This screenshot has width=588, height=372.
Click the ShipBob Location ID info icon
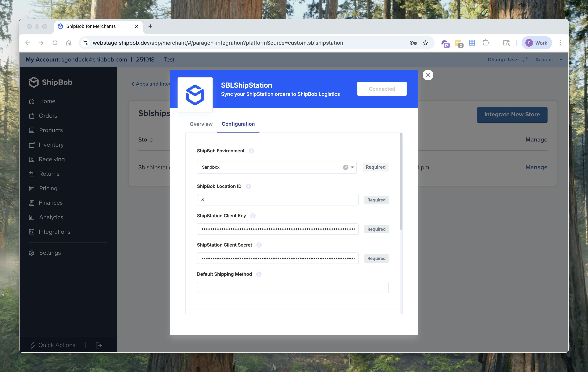coord(248,186)
